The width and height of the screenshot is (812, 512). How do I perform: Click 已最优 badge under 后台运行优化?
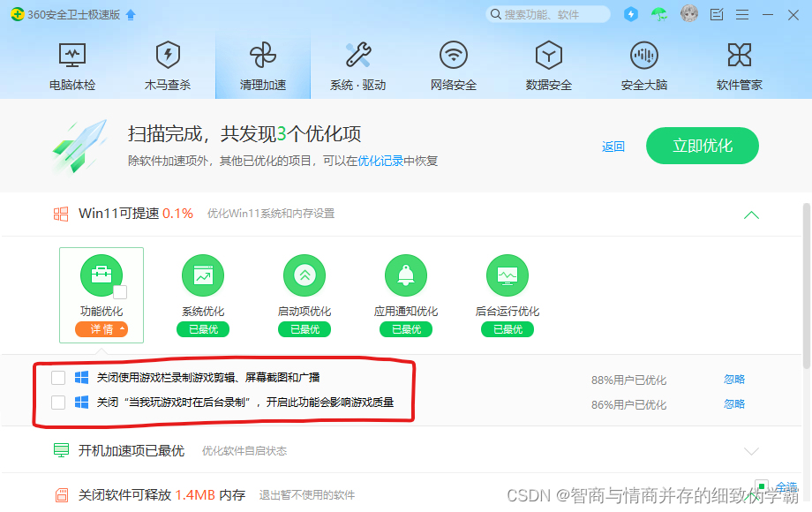point(507,329)
